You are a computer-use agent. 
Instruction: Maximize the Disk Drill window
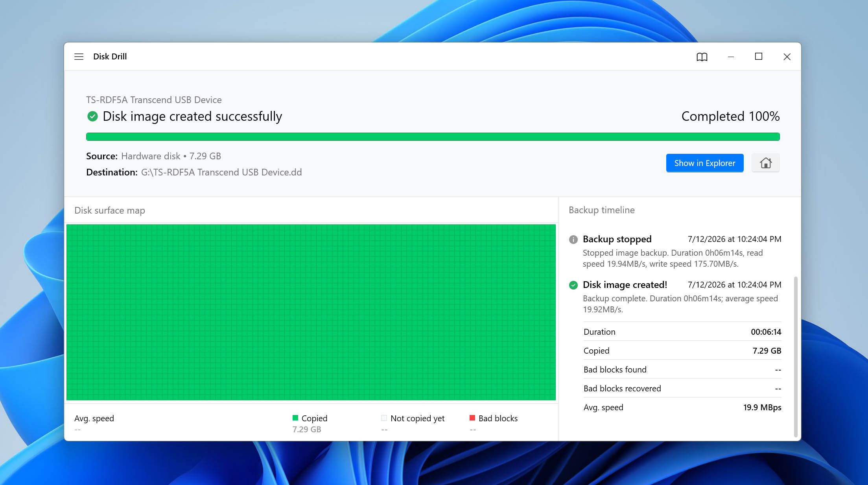759,57
